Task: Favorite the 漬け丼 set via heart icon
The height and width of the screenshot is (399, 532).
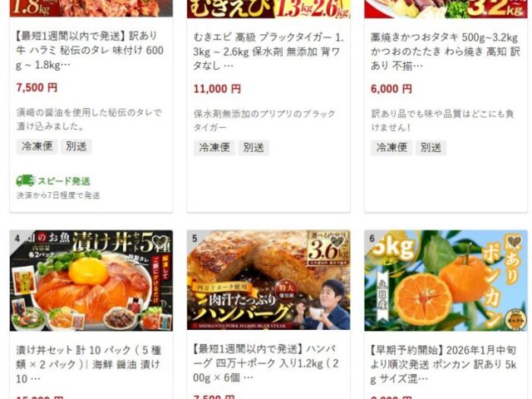Action: point(160,242)
